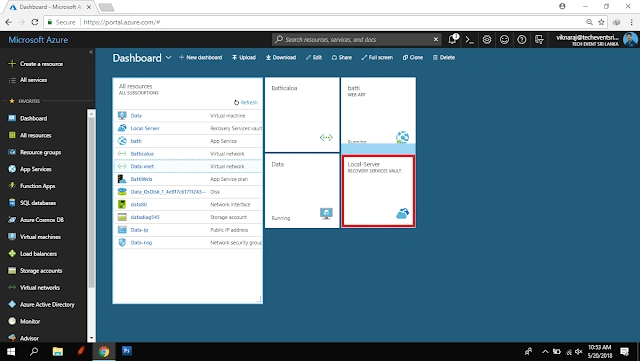Open Virtual machines in sidebar
Screen dimensions: 640x361
(x=34, y=237)
